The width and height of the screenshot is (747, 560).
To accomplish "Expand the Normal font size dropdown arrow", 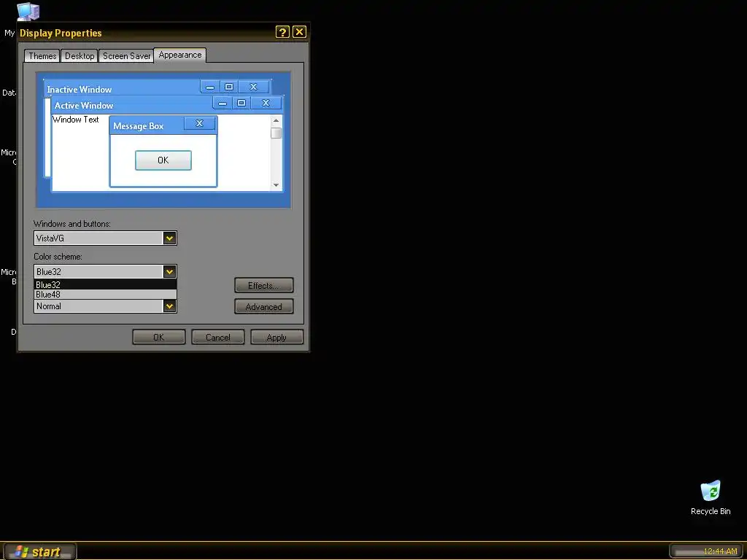I will 169,306.
